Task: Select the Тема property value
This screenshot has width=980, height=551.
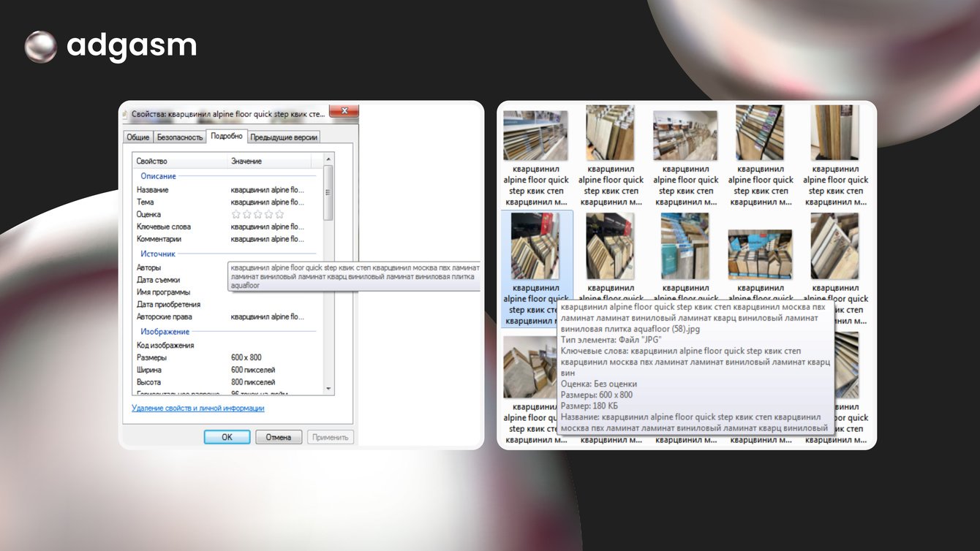Action: pyautogui.click(x=267, y=202)
